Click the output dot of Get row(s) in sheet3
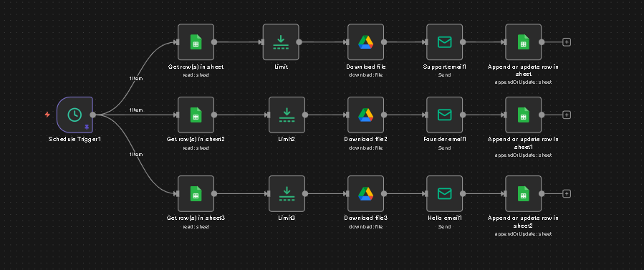644x270 pixels. click(214, 193)
